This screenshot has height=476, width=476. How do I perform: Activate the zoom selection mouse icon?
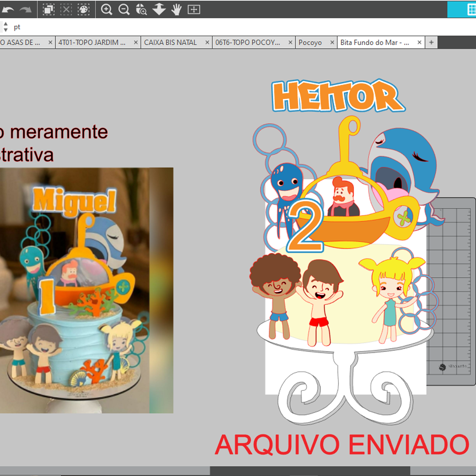(x=141, y=10)
